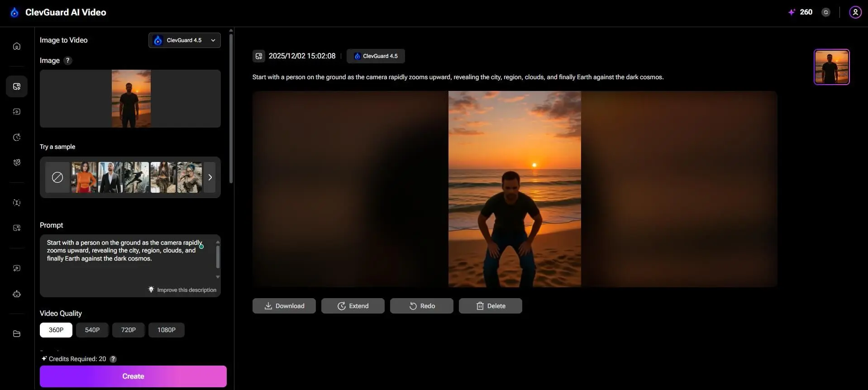Select 360P video quality
The width and height of the screenshot is (868, 390).
(56, 330)
